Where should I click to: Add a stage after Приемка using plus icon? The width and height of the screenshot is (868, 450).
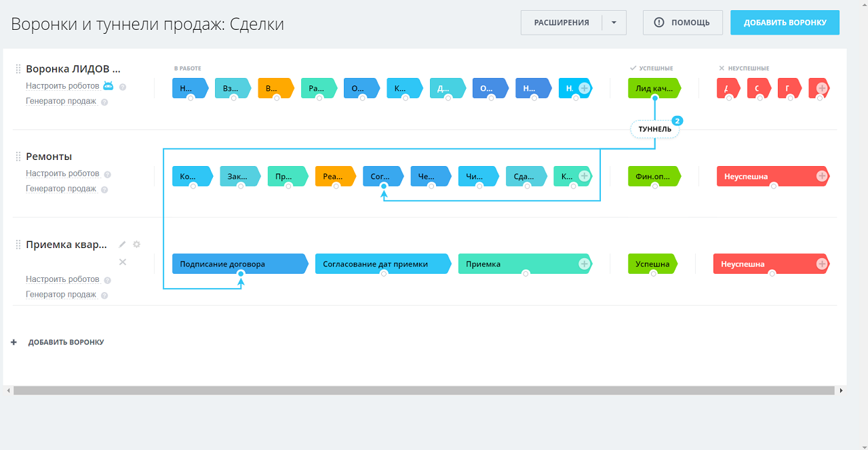coord(583,264)
